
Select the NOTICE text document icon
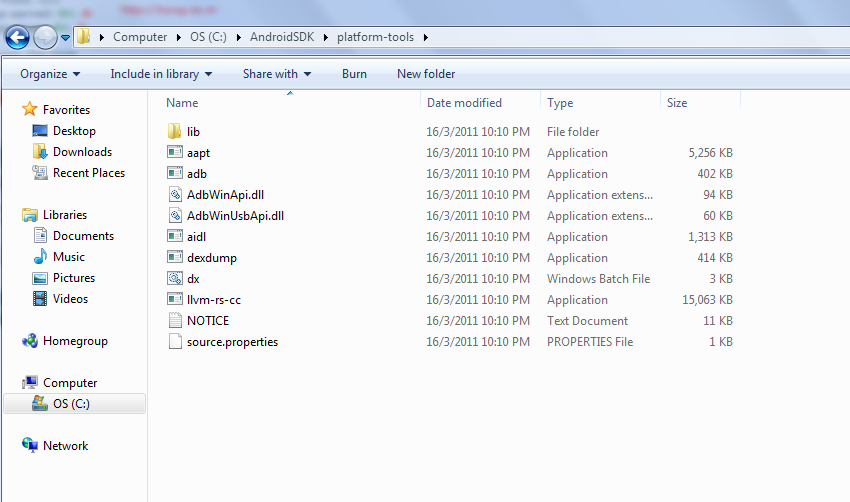tap(174, 321)
